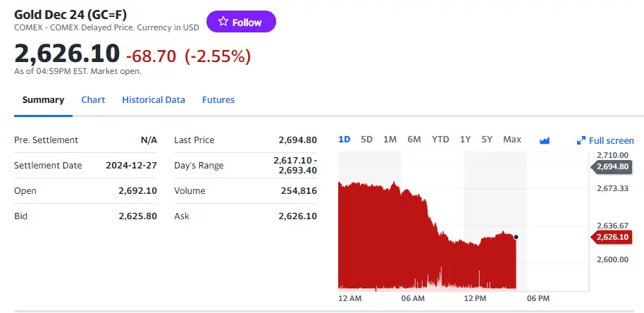Click the Full screen expand icon
Image resolution: width=644 pixels, height=313 pixels.
point(581,140)
